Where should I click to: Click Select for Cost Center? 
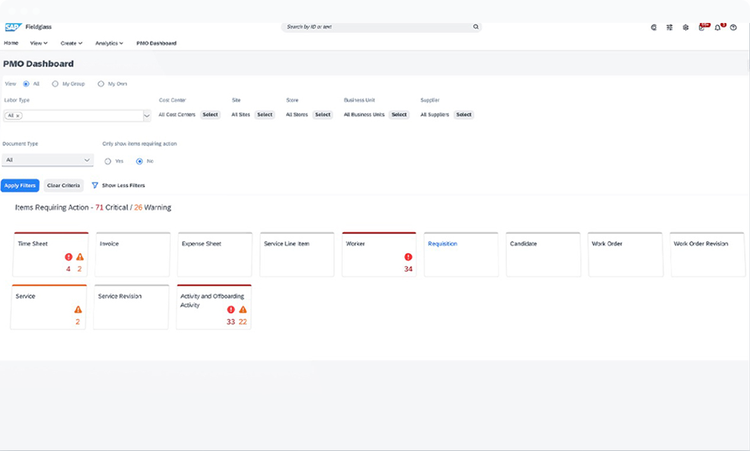click(x=210, y=115)
